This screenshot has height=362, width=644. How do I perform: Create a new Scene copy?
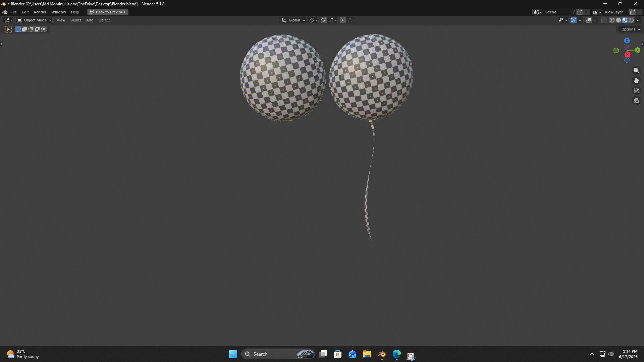[580, 12]
